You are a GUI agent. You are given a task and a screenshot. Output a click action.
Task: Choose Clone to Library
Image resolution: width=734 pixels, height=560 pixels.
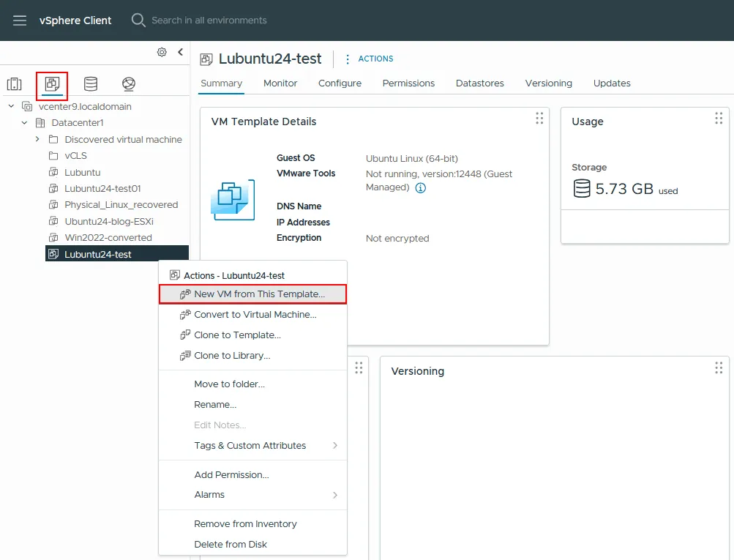[x=252, y=356]
